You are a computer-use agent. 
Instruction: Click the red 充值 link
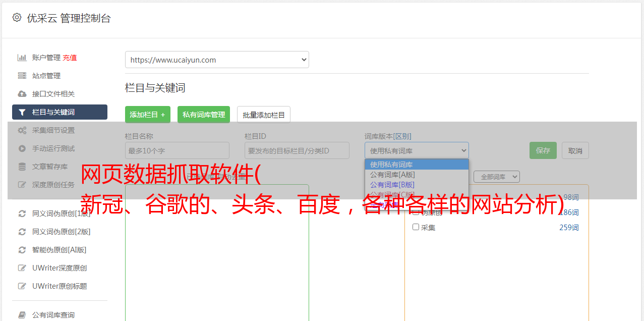point(70,58)
